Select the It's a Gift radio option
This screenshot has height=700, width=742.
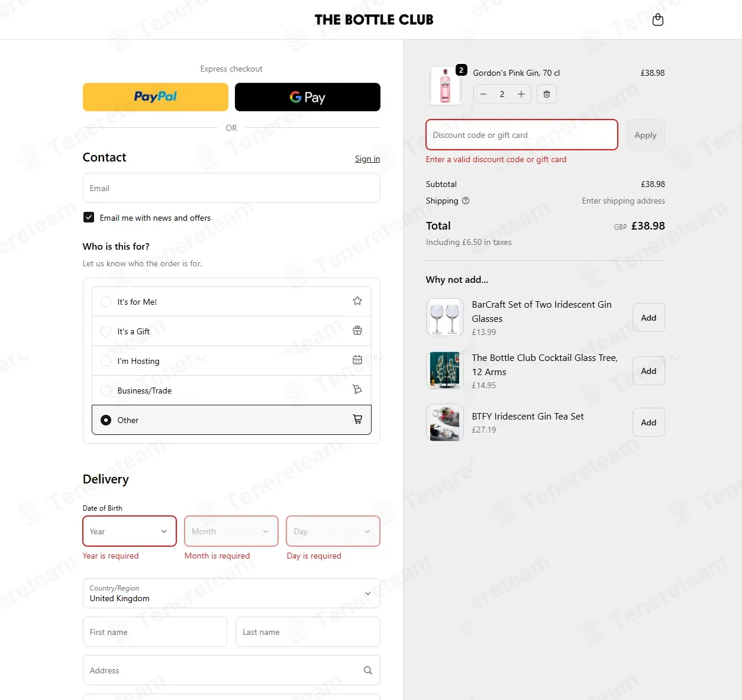[x=106, y=331]
